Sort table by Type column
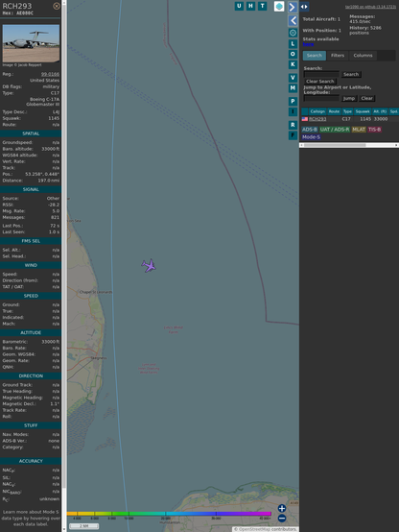 (x=347, y=111)
